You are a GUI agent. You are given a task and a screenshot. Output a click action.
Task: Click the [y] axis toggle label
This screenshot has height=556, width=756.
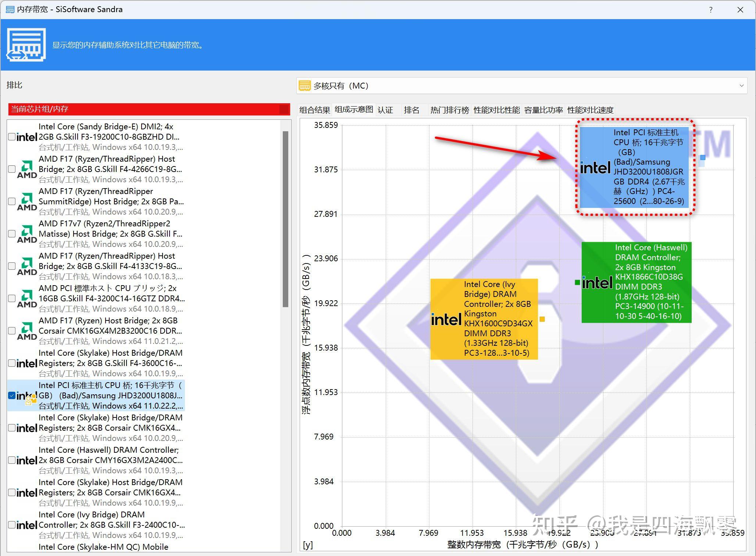pos(307,545)
